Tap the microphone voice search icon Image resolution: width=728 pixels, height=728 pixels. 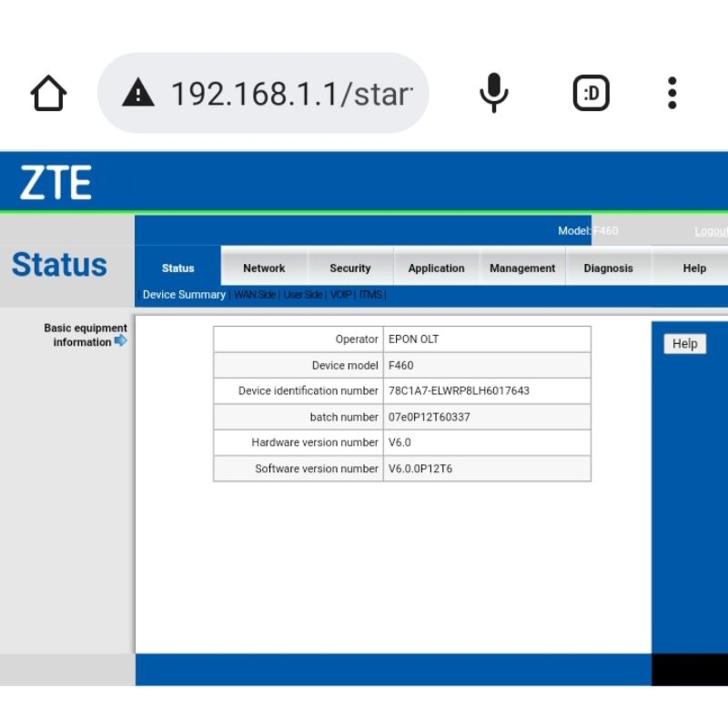tap(494, 93)
